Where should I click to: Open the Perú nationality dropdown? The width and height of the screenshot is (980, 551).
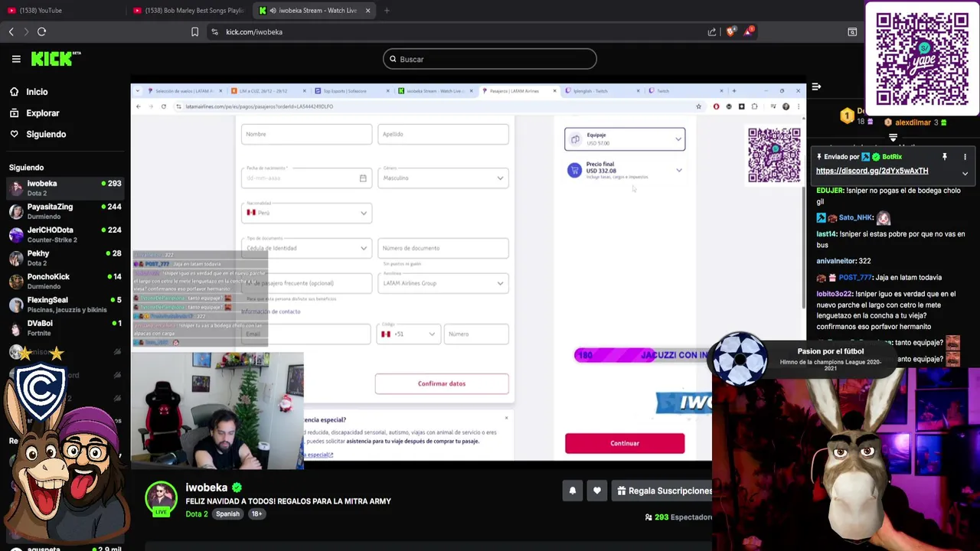tap(306, 213)
